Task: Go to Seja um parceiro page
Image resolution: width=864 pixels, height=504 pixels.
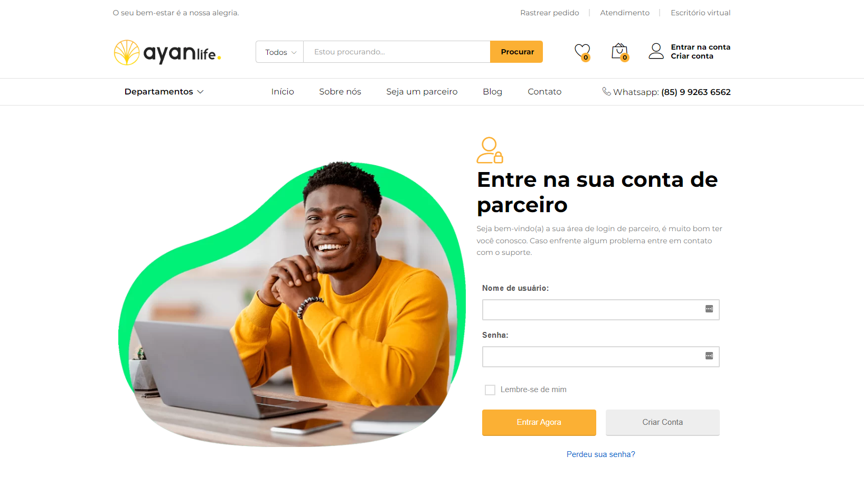Action: (422, 92)
